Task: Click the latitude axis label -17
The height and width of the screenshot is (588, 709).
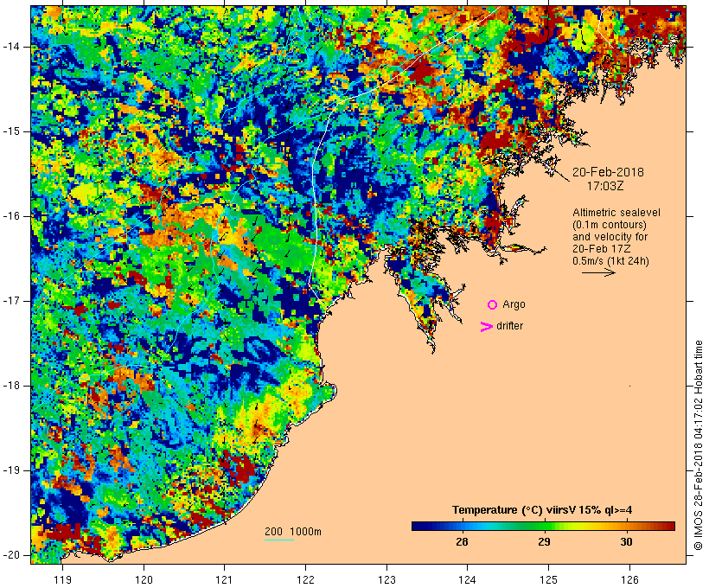Action: [11, 301]
